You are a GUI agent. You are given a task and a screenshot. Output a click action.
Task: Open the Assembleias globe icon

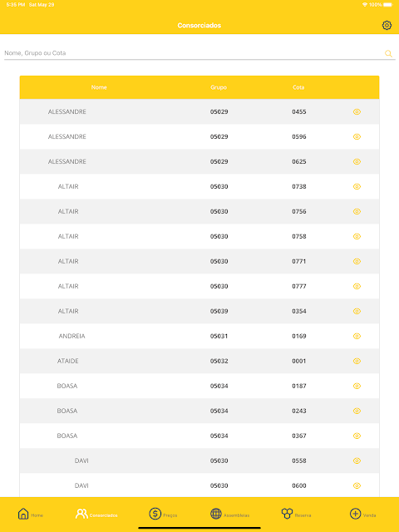coord(216,514)
